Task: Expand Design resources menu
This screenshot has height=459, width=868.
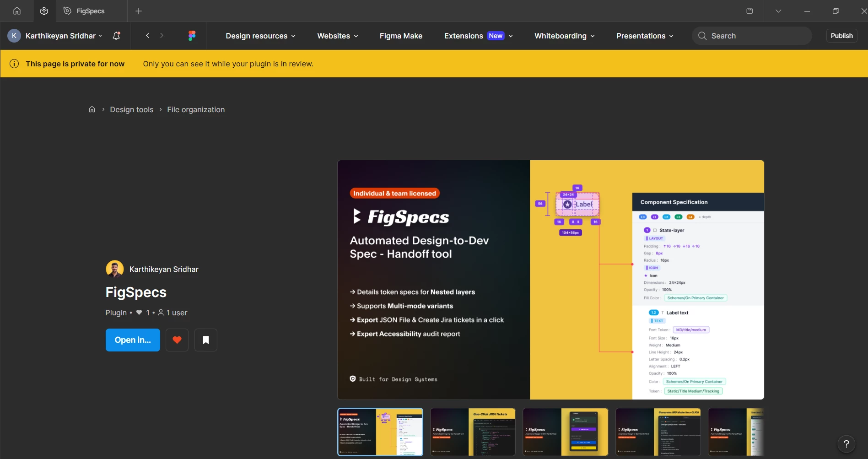Action: pos(260,36)
